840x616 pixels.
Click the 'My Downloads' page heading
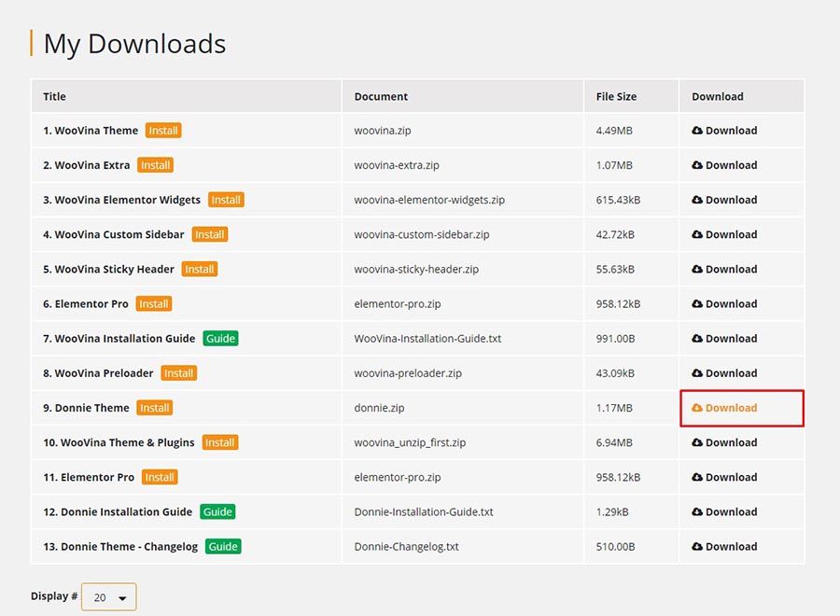click(135, 44)
